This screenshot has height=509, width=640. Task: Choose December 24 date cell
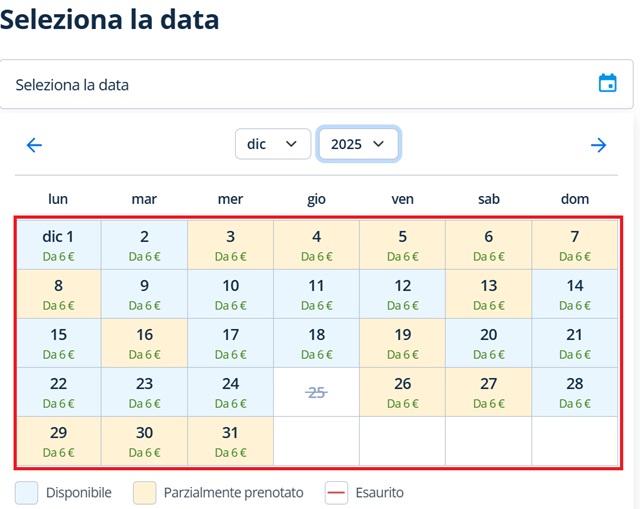click(x=231, y=392)
